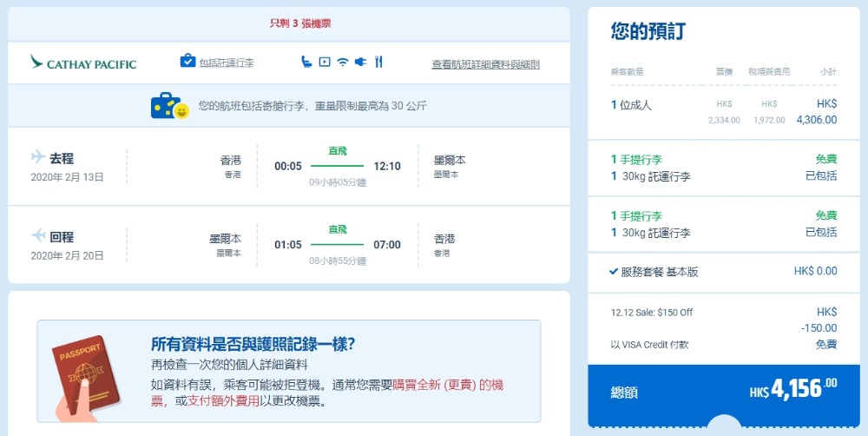Click the power outlet amenity icon
This screenshot has height=436, width=868.
pos(360,62)
